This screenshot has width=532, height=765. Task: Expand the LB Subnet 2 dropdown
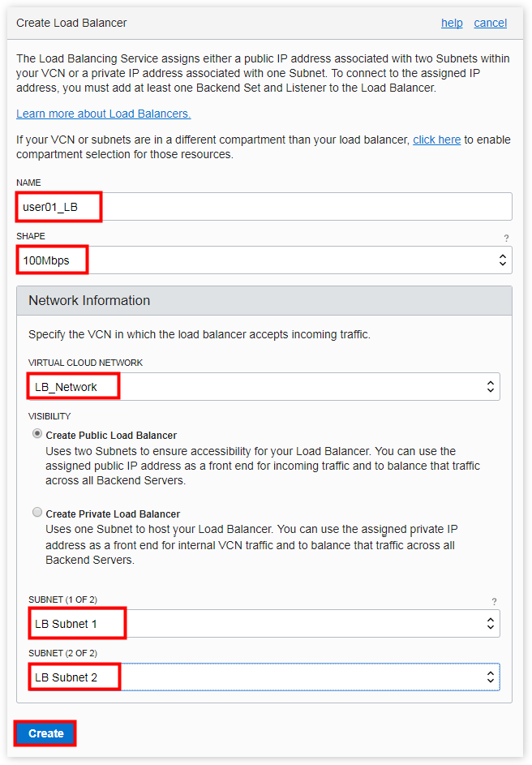pyautogui.click(x=264, y=677)
